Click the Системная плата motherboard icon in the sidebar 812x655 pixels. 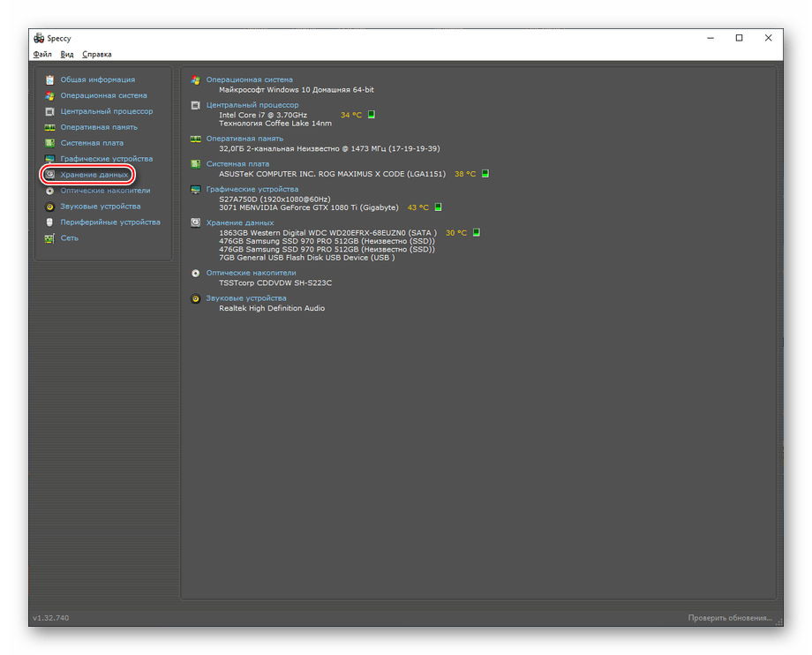click(x=49, y=143)
